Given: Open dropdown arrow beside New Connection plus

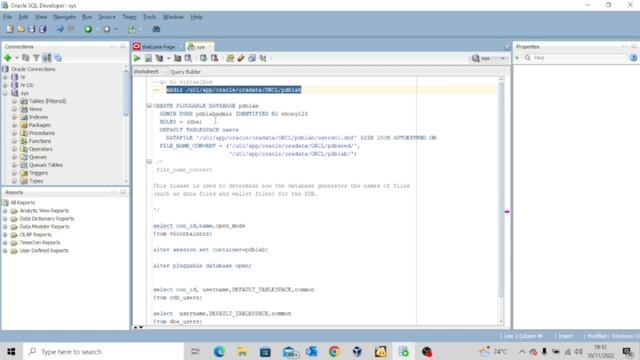Looking at the screenshot, I should 16,58.
